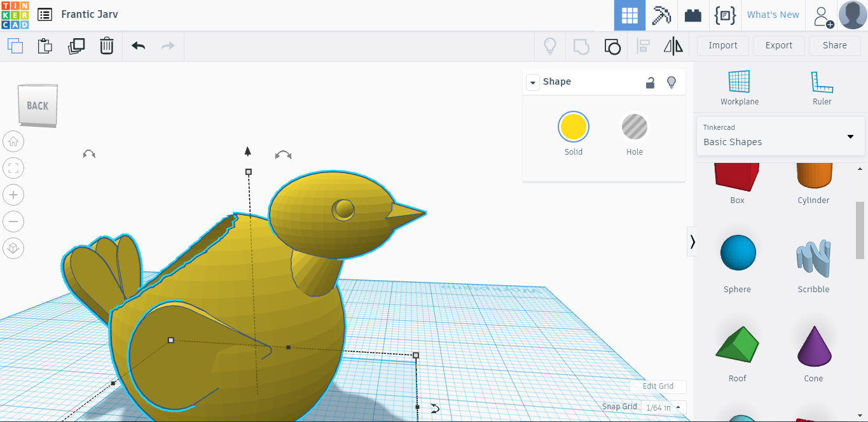868x422 pixels.
Task: Delete the selected shape with trash icon
Action: [107, 46]
